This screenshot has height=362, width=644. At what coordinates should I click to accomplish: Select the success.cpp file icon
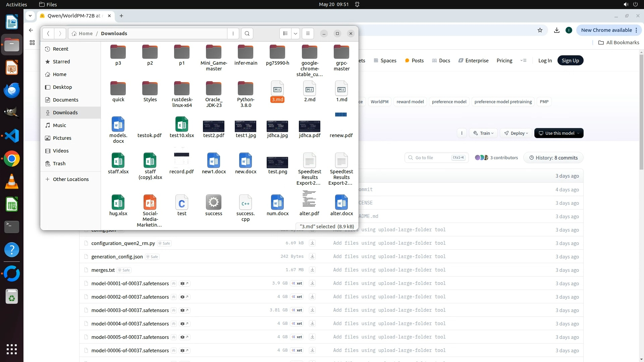pos(246,203)
